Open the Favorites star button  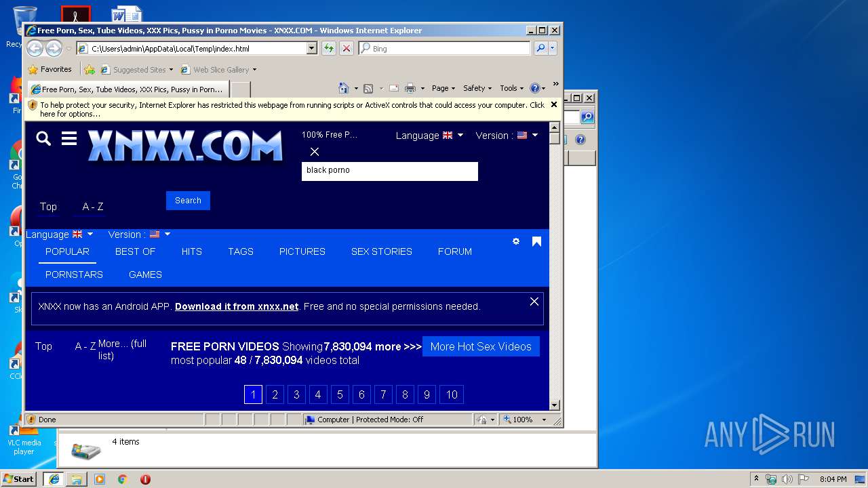(x=50, y=69)
